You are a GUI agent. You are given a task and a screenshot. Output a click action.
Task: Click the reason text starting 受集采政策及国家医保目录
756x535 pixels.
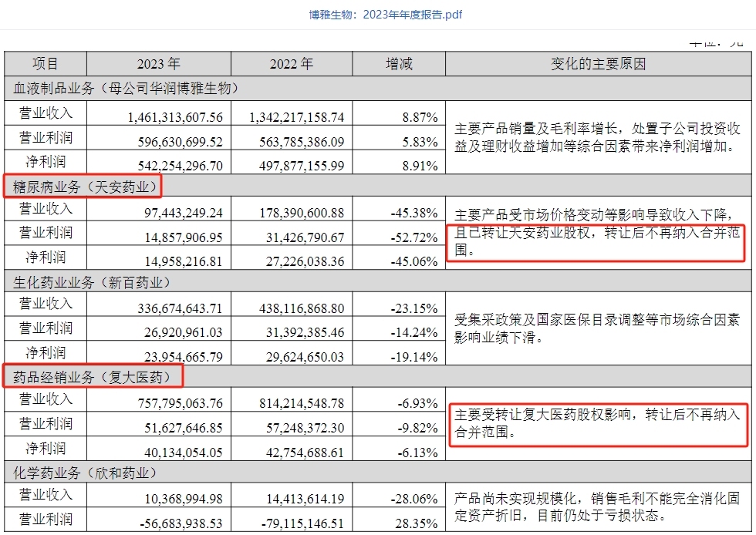click(597, 328)
